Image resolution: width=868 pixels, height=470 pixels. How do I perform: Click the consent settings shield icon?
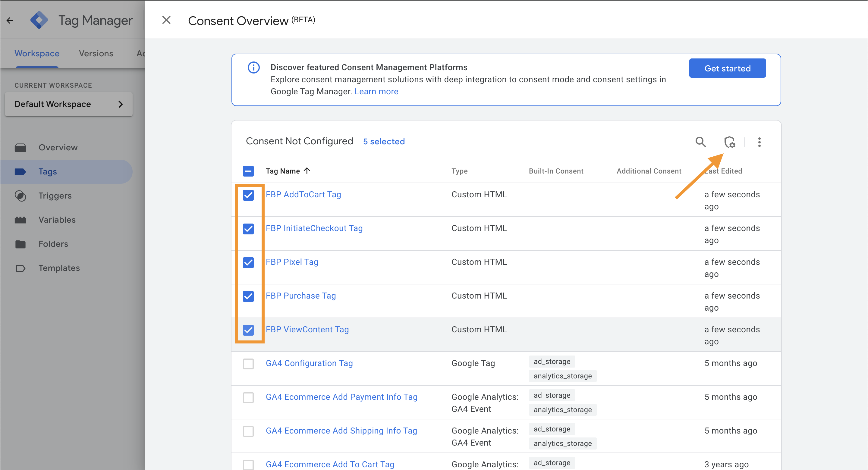730,142
